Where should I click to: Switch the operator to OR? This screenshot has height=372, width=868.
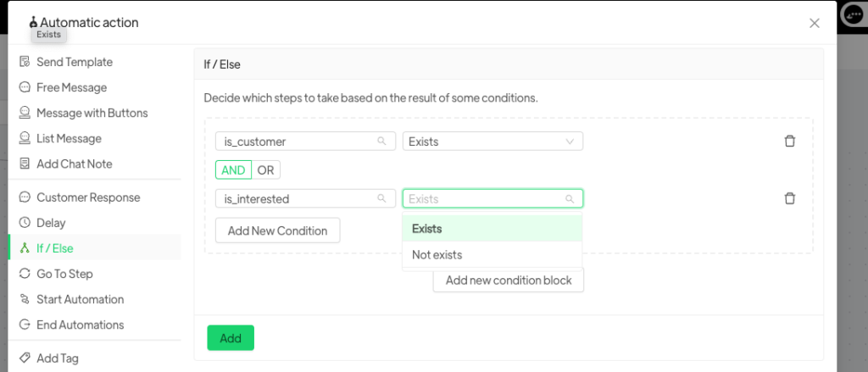coord(265,170)
